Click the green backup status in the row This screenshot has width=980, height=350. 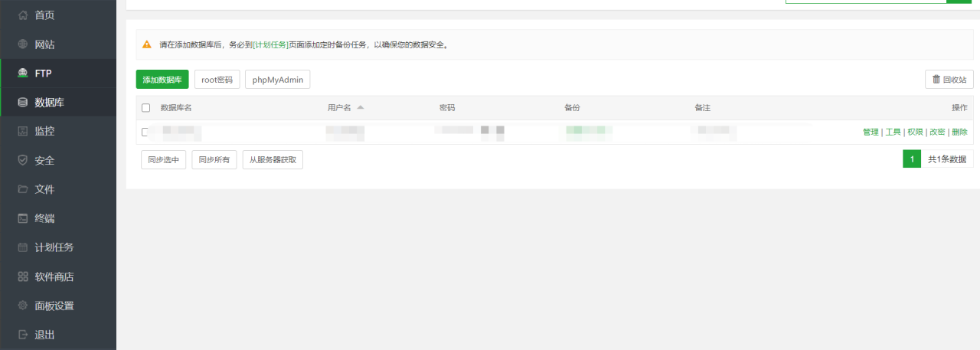pyautogui.click(x=590, y=132)
